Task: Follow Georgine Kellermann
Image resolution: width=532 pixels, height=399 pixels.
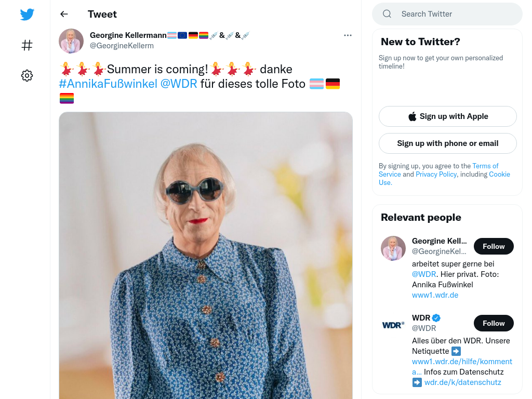Action: (493, 246)
